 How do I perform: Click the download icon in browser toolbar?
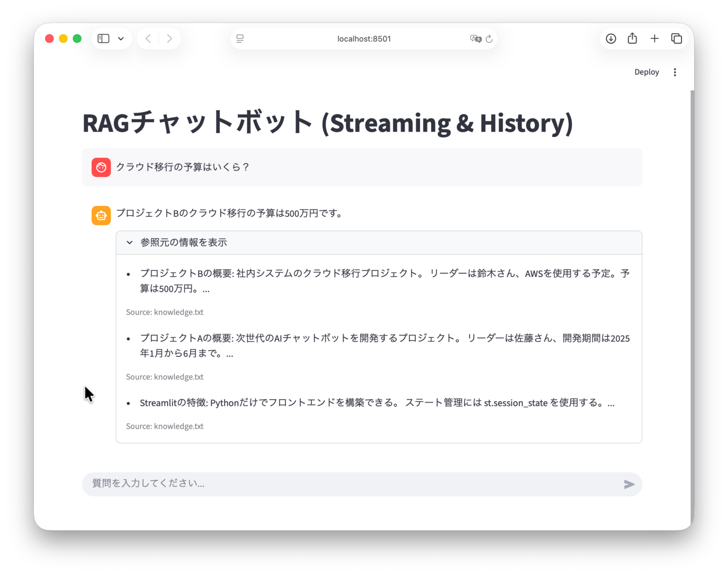(x=611, y=38)
